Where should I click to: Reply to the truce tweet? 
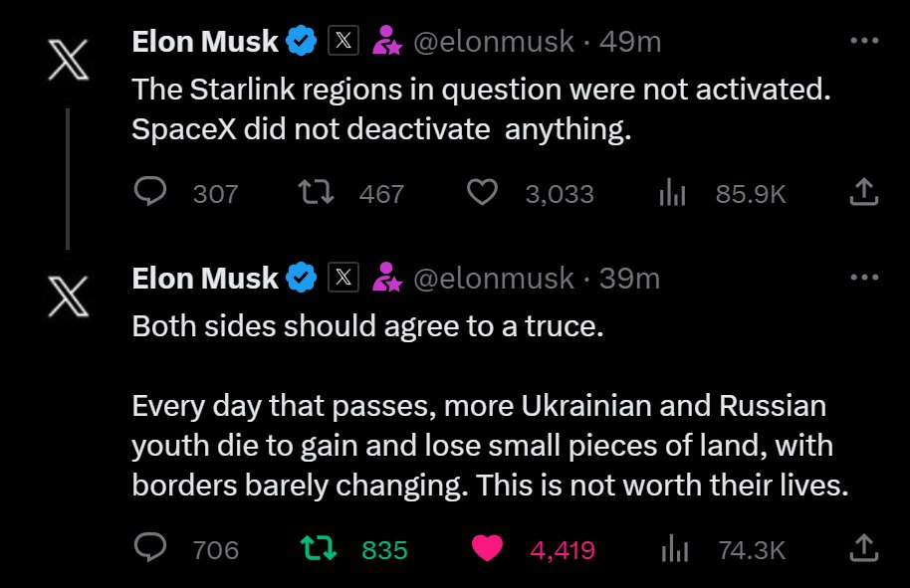[x=149, y=548]
